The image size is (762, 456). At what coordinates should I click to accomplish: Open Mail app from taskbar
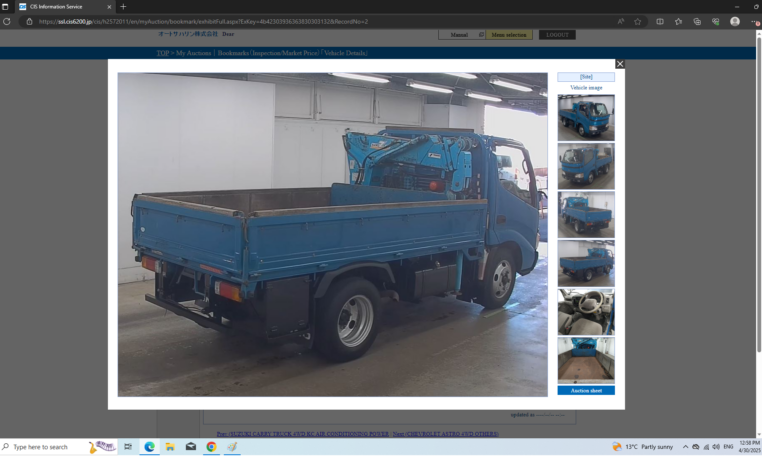point(190,447)
